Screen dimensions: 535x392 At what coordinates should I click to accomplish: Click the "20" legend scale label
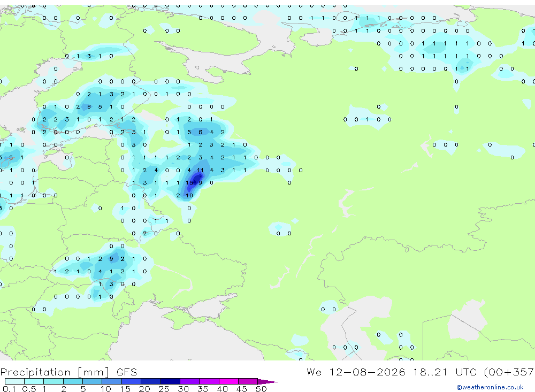[144, 389]
